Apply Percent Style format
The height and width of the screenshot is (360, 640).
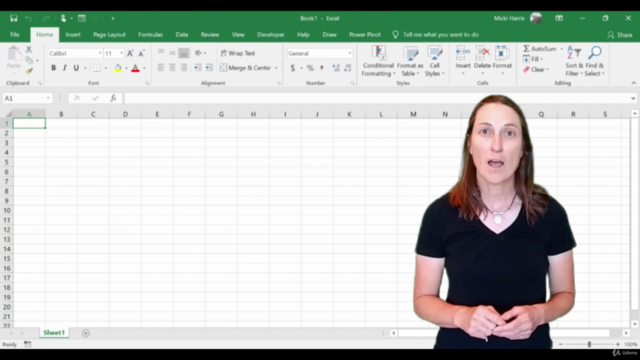pos(310,68)
